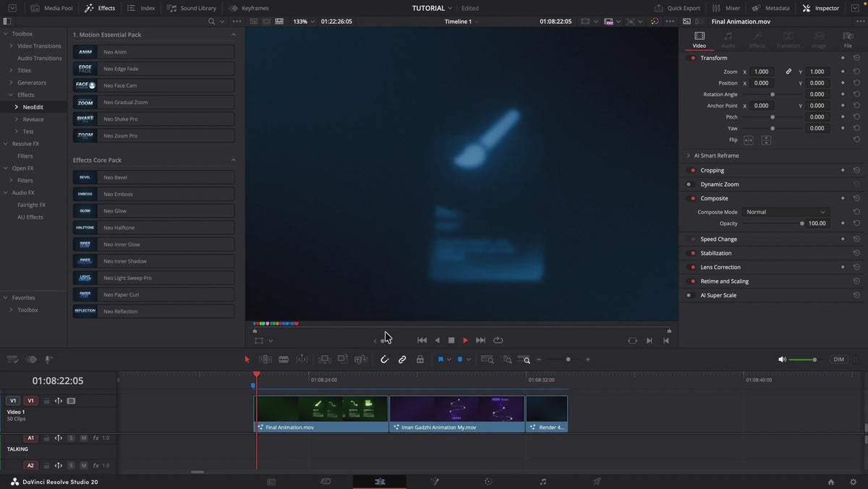Image resolution: width=868 pixels, height=489 pixels.
Task: Toggle Loop playback icon
Action: [x=498, y=340]
